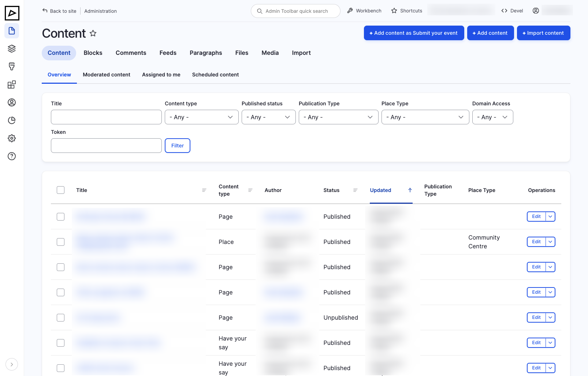Open the Extend modules icon in sidebar

[12, 84]
